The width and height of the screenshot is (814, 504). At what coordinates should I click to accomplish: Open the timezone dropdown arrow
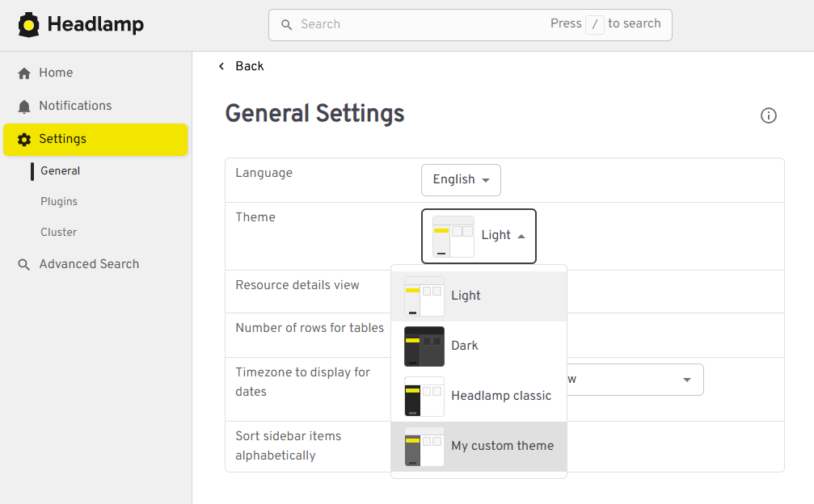(x=687, y=380)
